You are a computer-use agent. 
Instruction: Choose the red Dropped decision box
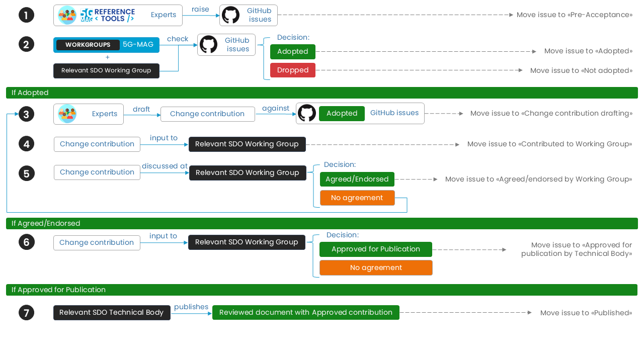click(293, 70)
